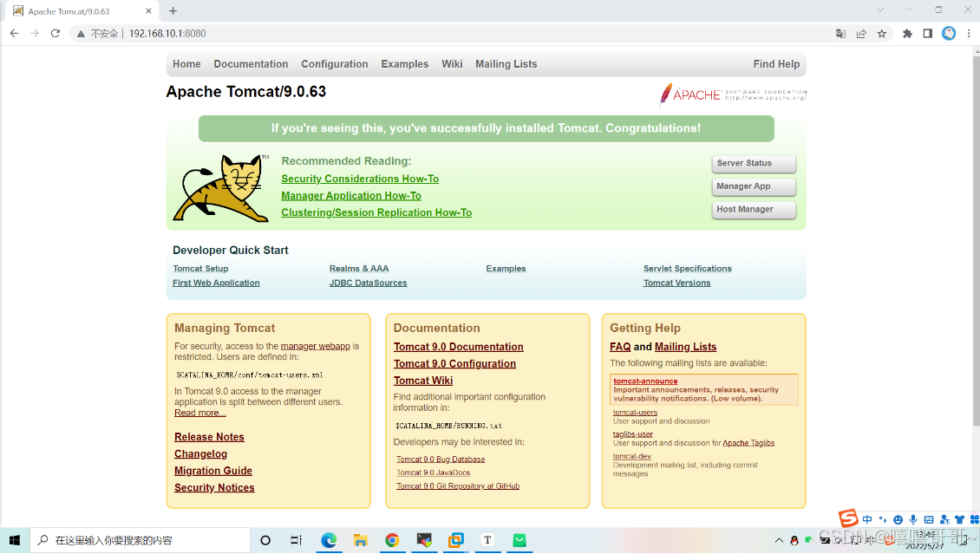
Task: Bookmark this page with the star
Action: (x=882, y=34)
